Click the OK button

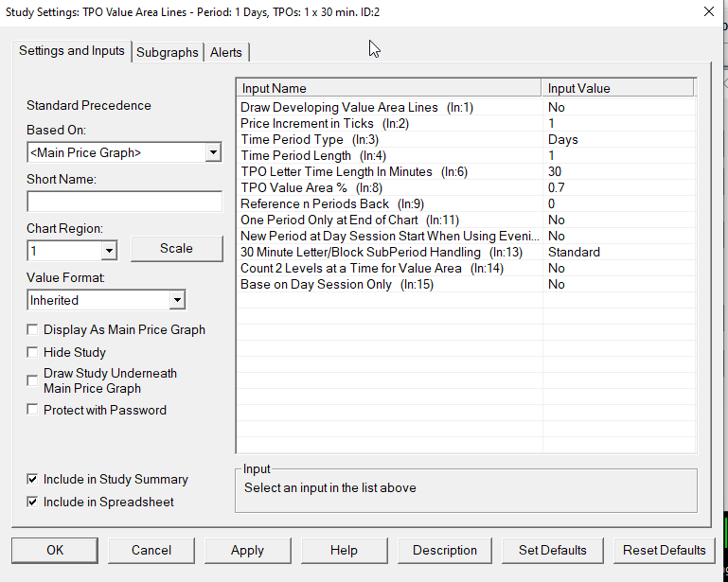[55, 550]
